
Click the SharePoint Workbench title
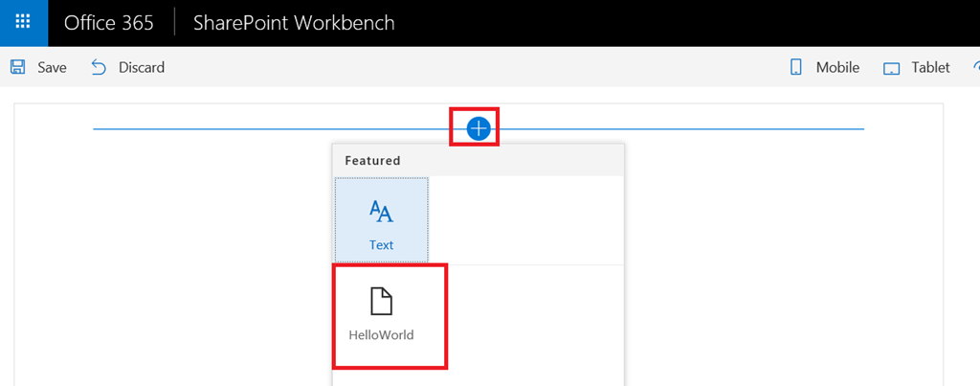tap(294, 23)
